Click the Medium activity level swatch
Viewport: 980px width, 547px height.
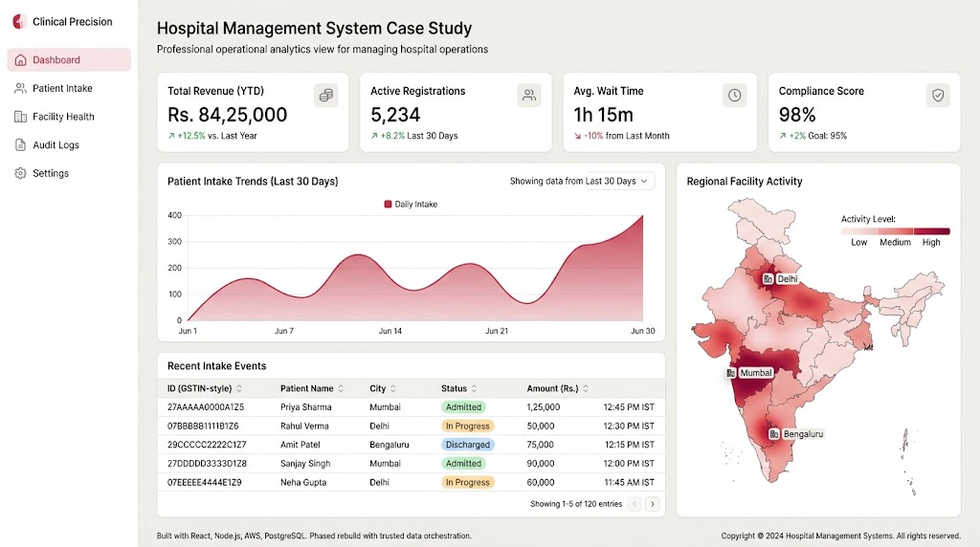[895, 231]
